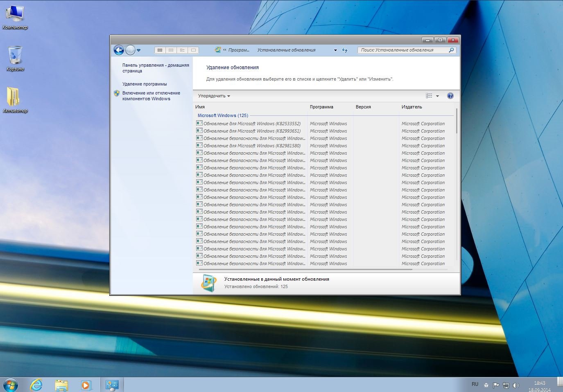Select the «Корзина» recycle bin icon

click(x=15, y=58)
